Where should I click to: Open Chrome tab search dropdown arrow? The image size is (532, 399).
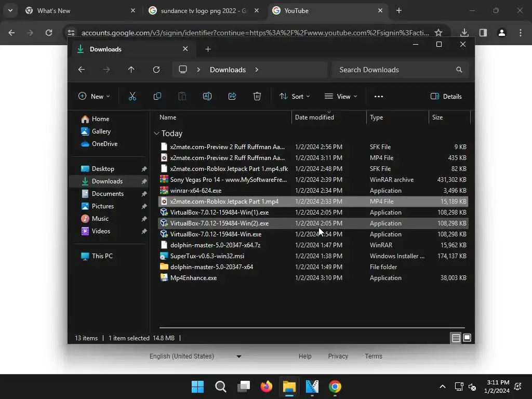(10, 10)
